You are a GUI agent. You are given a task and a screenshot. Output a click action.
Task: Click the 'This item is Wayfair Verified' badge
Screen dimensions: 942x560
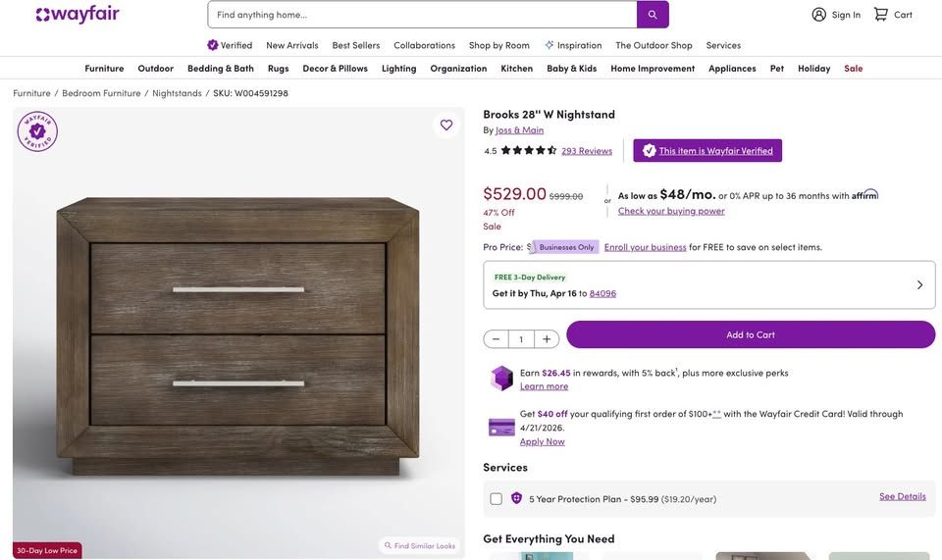(707, 151)
